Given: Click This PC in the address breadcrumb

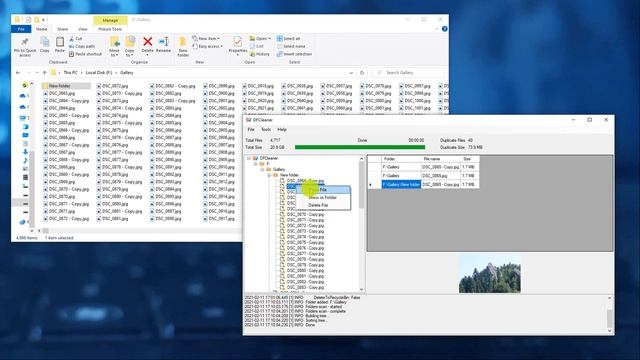Looking at the screenshot, I should pos(70,73).
